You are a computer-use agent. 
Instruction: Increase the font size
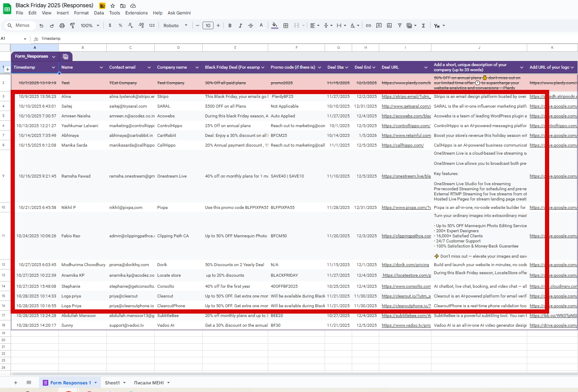pyautogui.click(x=218, y=25)
